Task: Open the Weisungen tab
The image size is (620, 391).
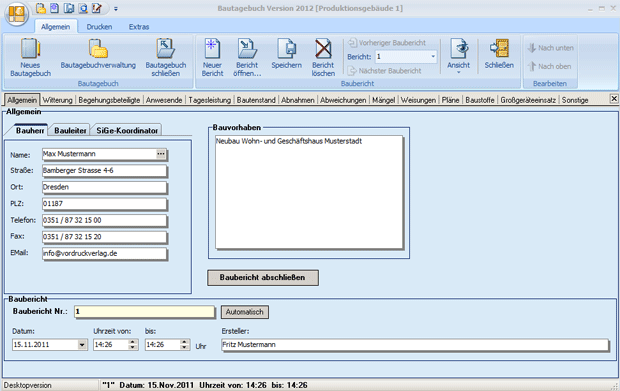Action: coord(418,100)
